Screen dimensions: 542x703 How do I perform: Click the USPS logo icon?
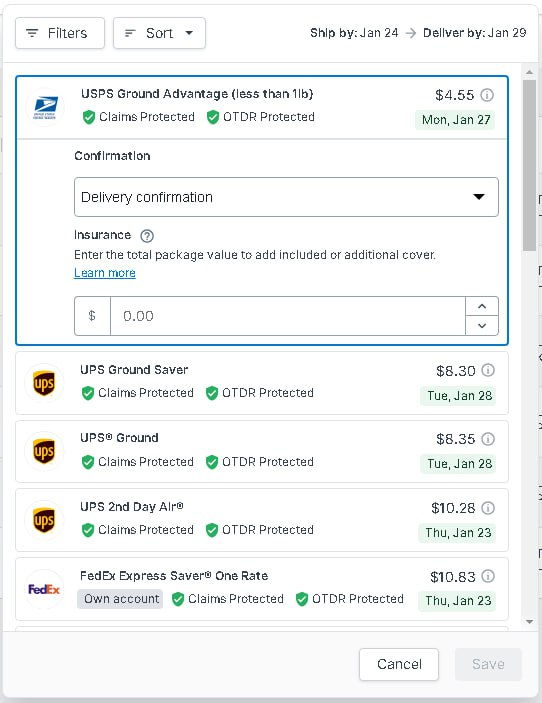(45, 107)
